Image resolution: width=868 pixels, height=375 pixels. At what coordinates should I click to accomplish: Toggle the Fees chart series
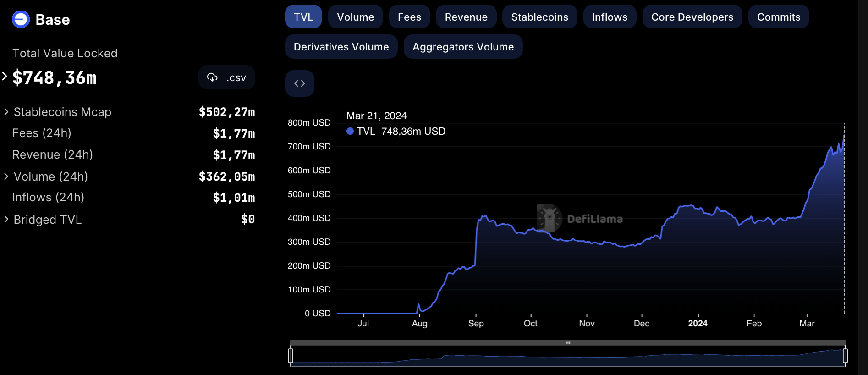pyautogui.click(x=409, y=17)
